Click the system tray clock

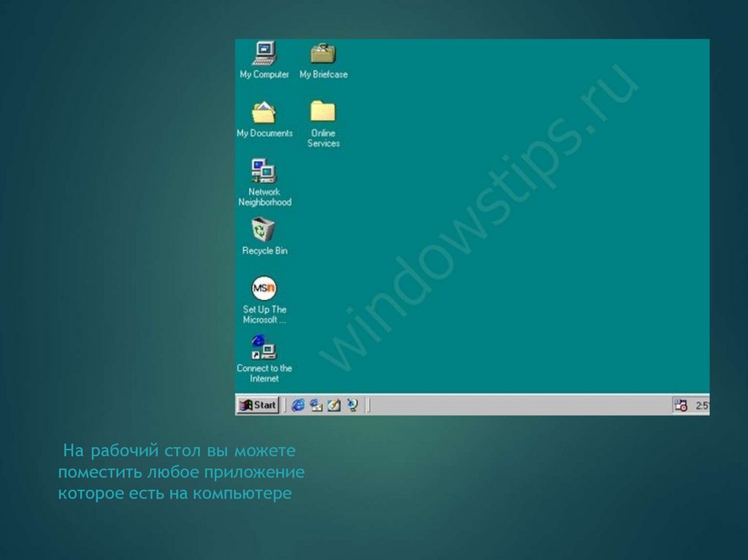(701, 405)
